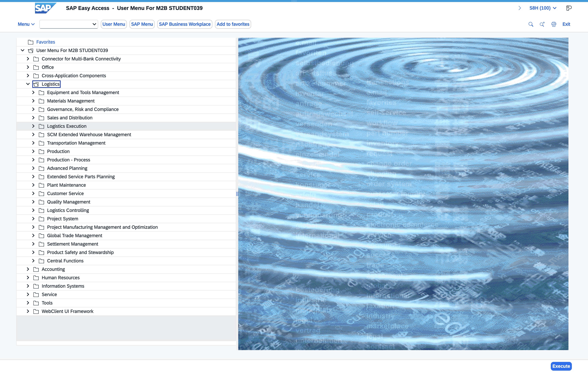Viewport: 588px width, 373px height.
Task: Click the folder icon beside Production
Action: 42,152
